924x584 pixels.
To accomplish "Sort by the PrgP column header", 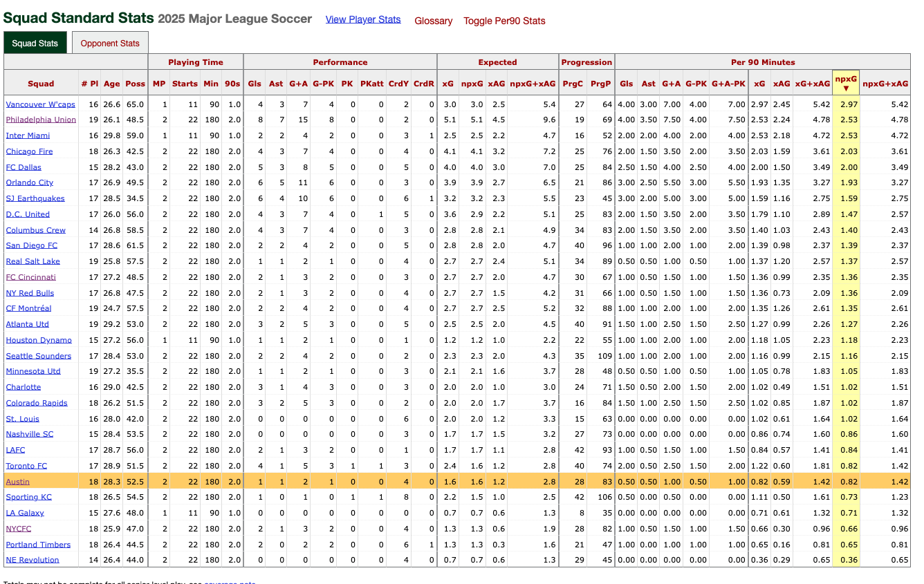I will (601, 84).
